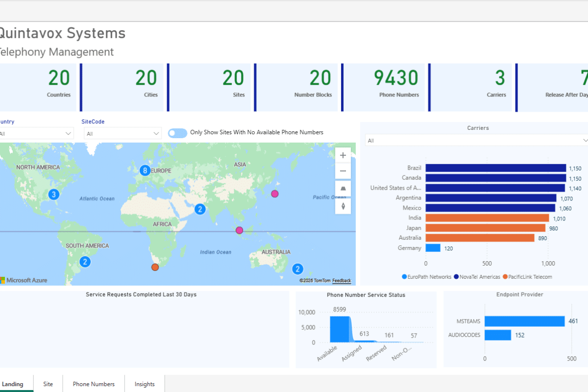Select the North America cluster marker showing 3
The image size is (588, 392).
(x=54, y=195)
